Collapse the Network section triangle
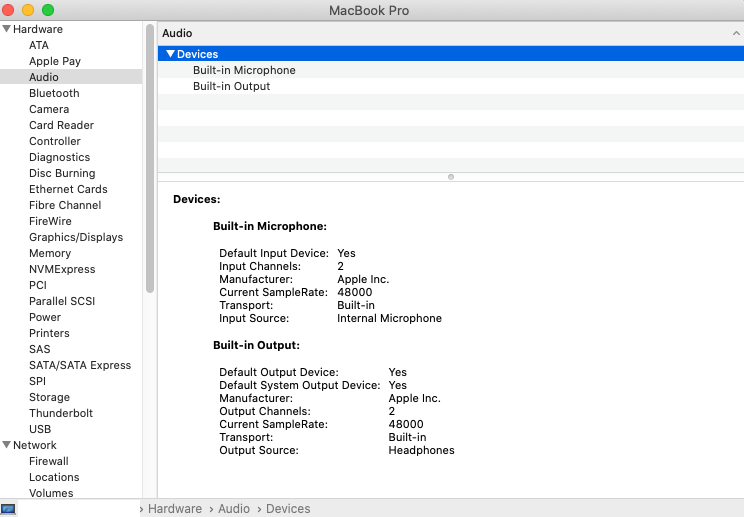The width and height of the screenshot is (744, 517). tap(7, 445)
